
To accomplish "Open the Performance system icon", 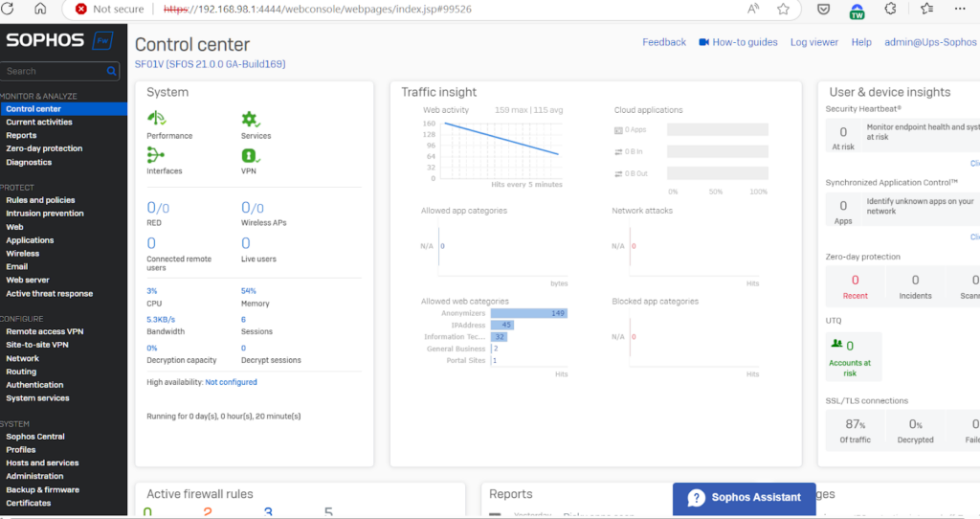I will click(x=156, y=118).
